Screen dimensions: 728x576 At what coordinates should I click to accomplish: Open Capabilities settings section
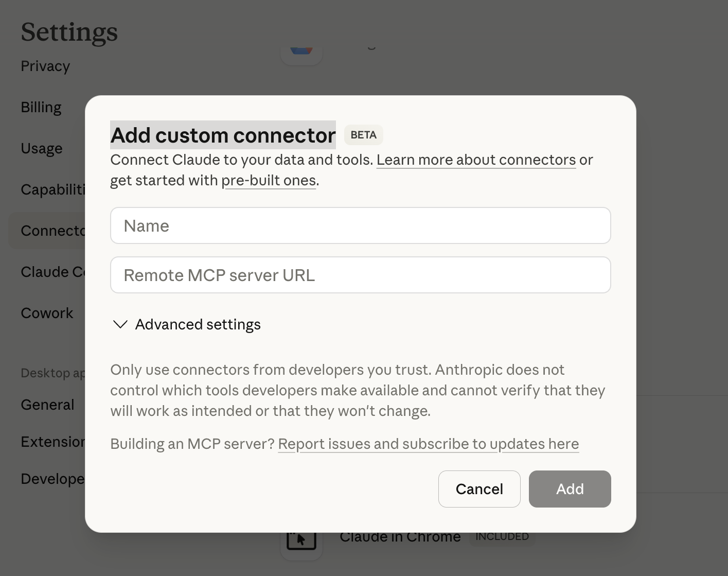(52, 190)
